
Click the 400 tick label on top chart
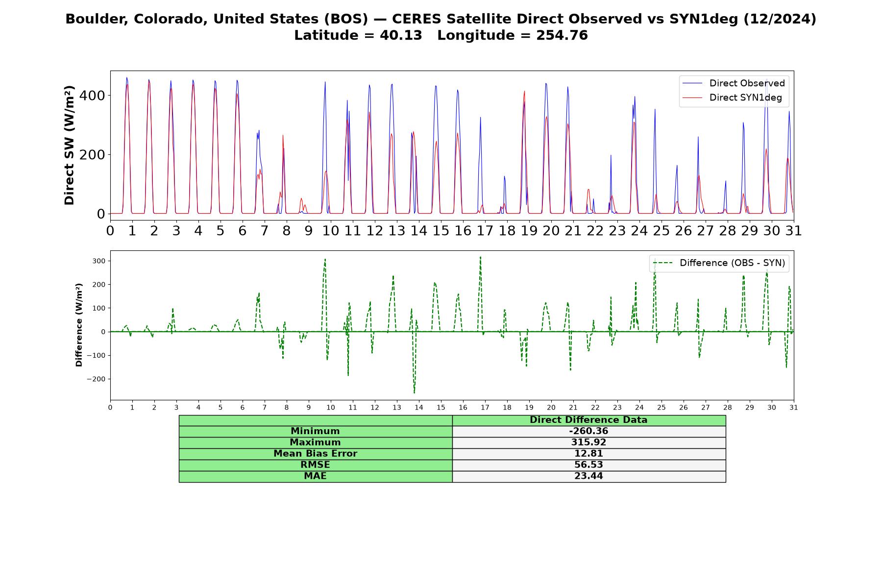click(92, 95)
